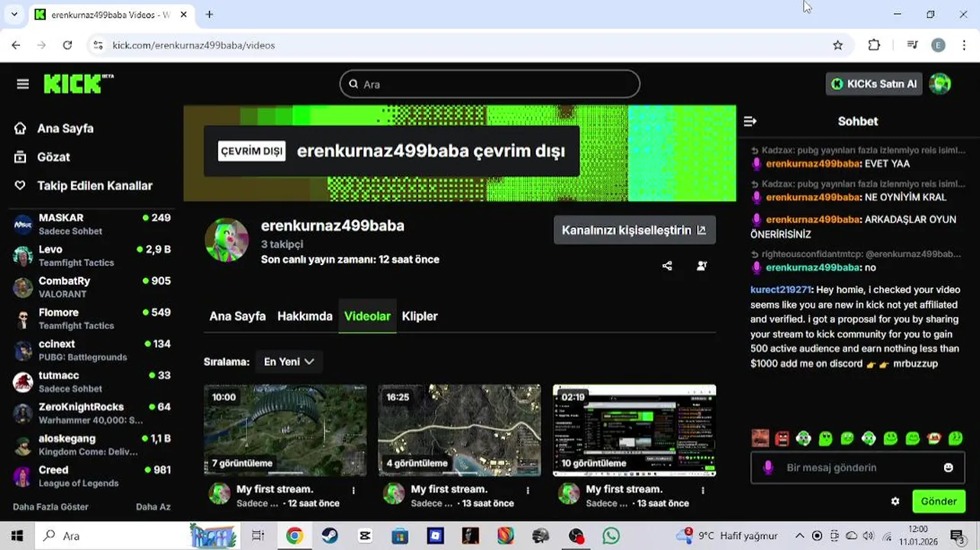Open the MASKAR channel in sidebar
The image size is (980, 550).
click(x=92, y=225)
